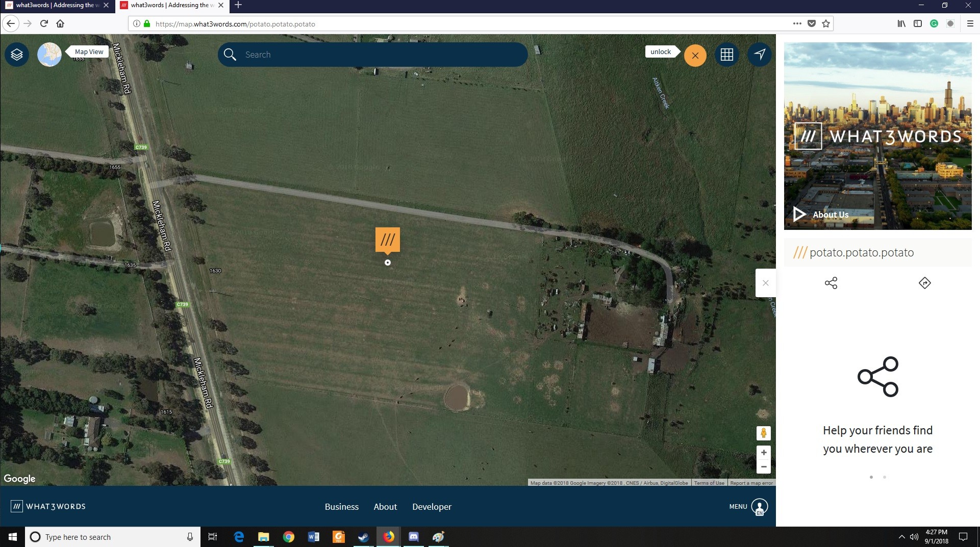
Task: Toggle Firefox sidebar icon
Action: (x=918, y=23)
